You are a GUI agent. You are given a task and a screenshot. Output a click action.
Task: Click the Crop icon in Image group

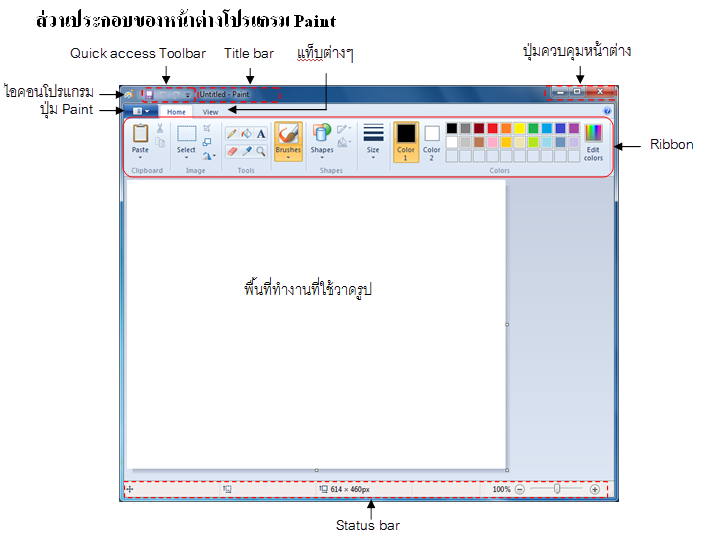point(207,128)
